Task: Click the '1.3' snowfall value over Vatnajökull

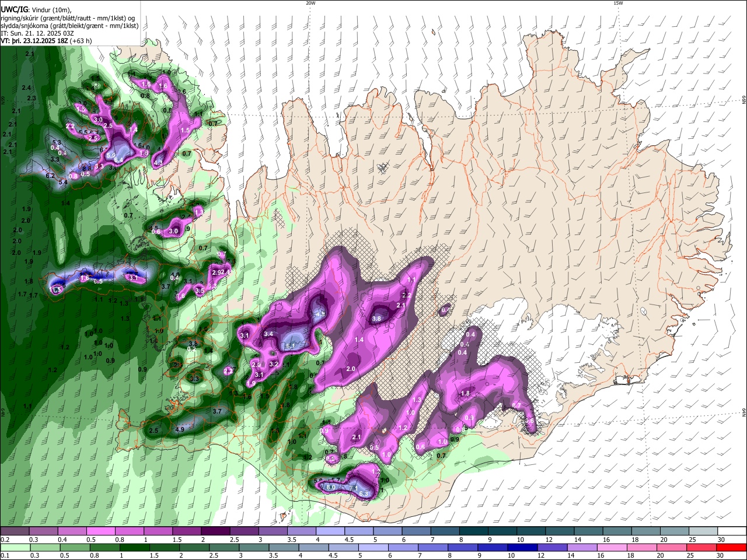Action: tap(417, 400)
